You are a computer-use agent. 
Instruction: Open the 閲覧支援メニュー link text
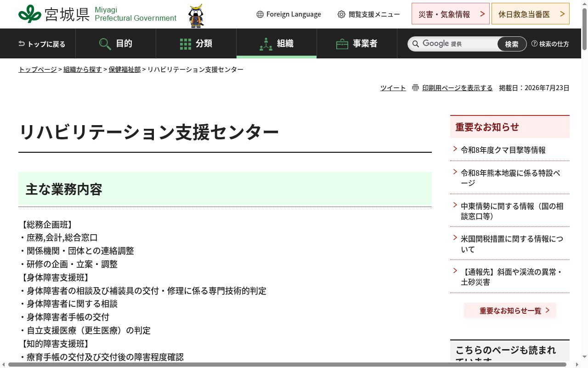(x=374, y=14)
